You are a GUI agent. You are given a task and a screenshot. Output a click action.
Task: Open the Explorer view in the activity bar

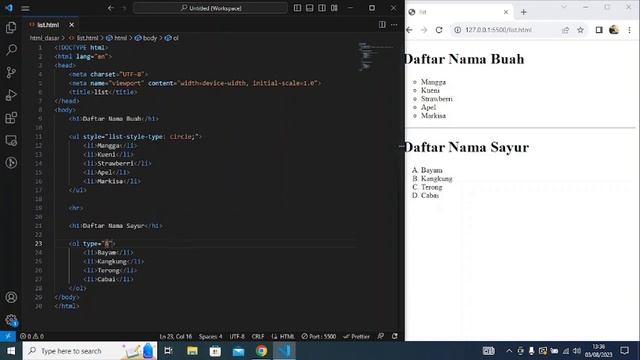11,27
